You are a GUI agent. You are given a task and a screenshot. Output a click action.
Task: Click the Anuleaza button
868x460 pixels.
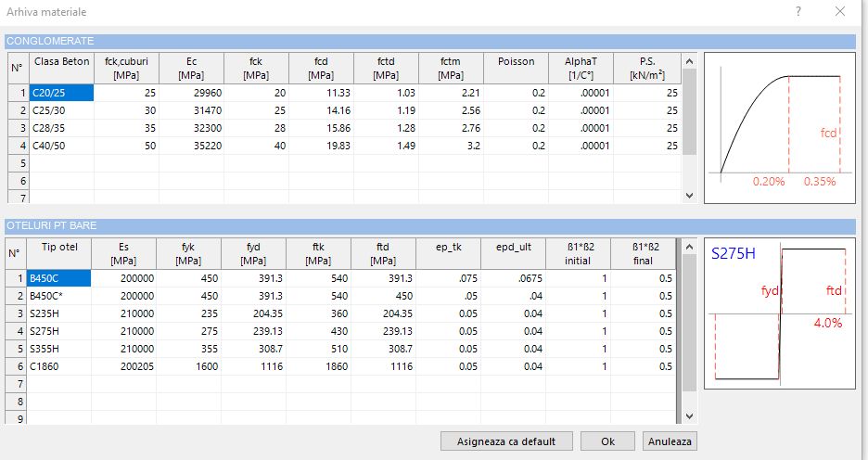click(x=670, y=441)
